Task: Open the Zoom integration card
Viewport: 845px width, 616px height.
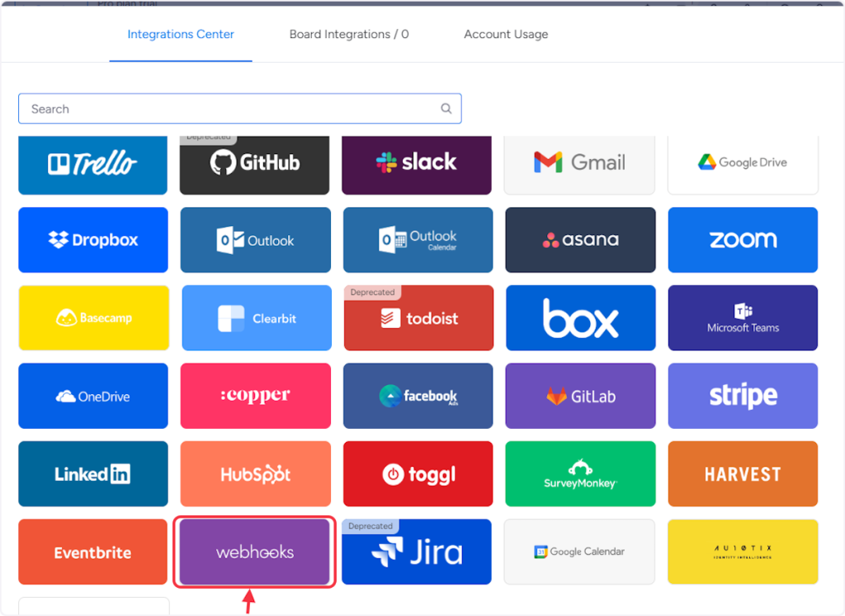Action: click(x=743, y=240)
